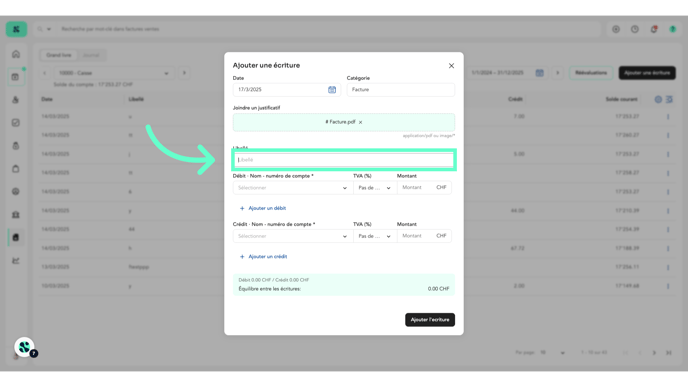Click the Catégorie field showing Facture
Image resolution: width=688 pixels, height=387 pixels.
tap(401, 90)
